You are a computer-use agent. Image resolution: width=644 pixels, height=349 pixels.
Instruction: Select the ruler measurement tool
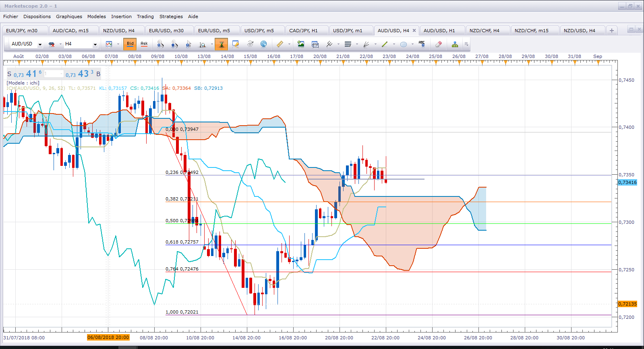pos(280,44)
